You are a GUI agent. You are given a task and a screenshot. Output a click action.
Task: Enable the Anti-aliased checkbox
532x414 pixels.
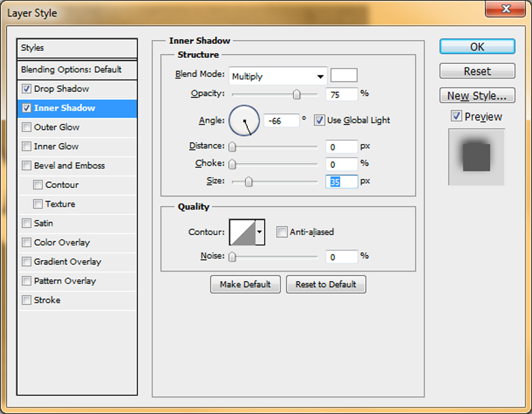282,232
